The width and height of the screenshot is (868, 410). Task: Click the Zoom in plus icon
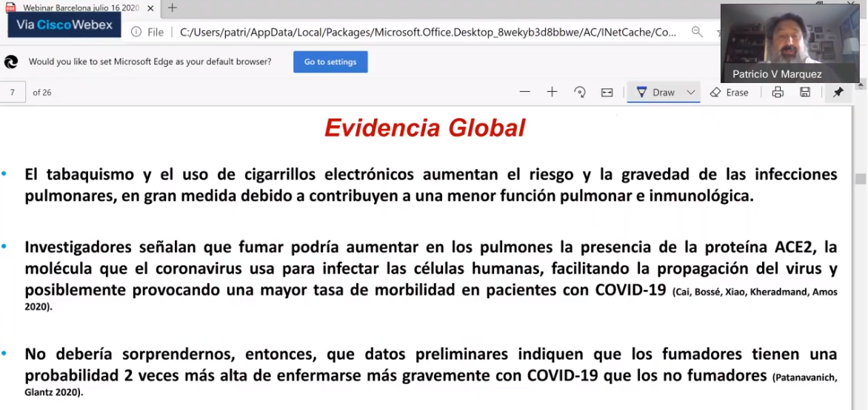[x=552, y=92]
